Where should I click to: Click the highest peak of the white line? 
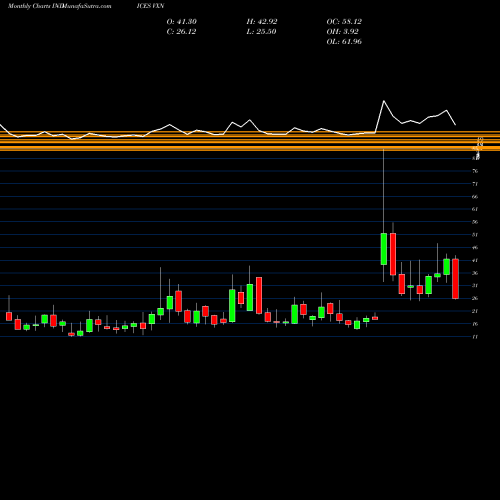pos(384,101)
